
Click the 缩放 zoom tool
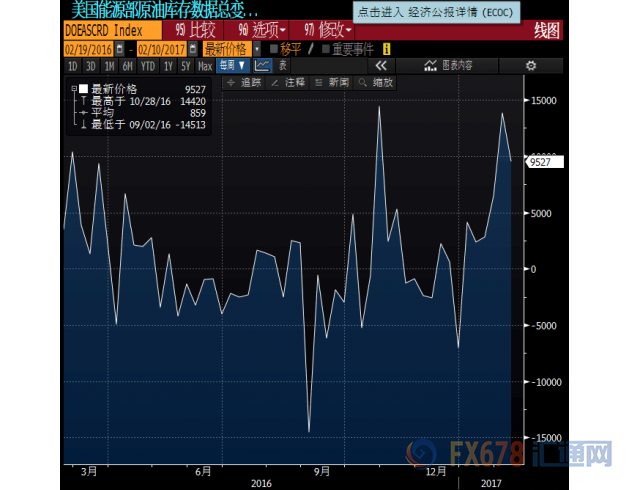[x=379, y=83]
